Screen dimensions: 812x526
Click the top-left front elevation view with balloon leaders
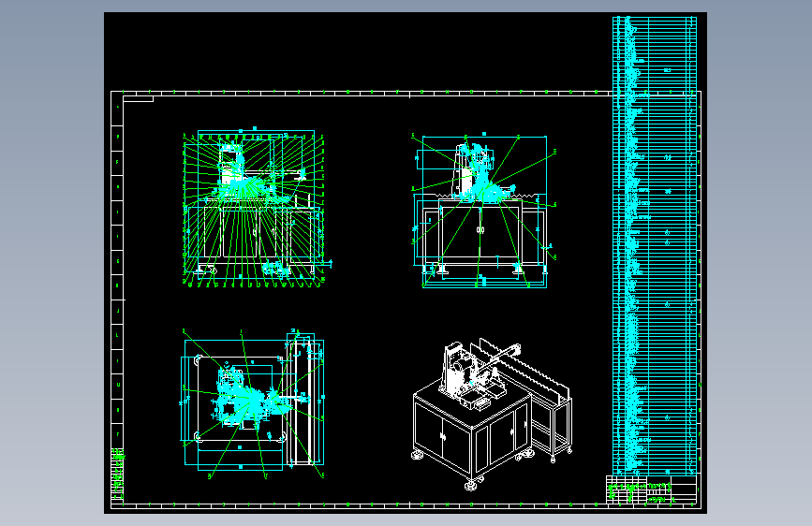(256, 207)
